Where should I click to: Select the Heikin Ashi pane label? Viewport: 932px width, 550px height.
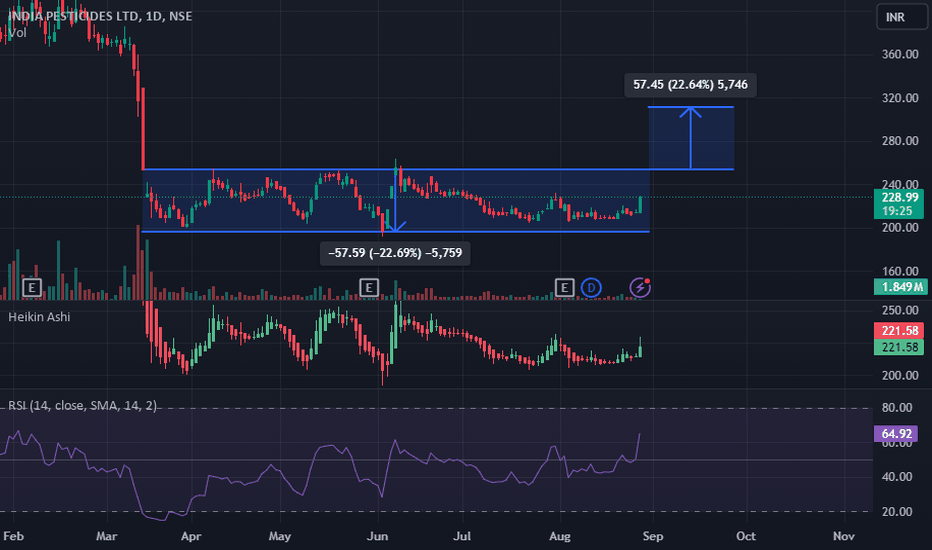(x=39, y=317)
